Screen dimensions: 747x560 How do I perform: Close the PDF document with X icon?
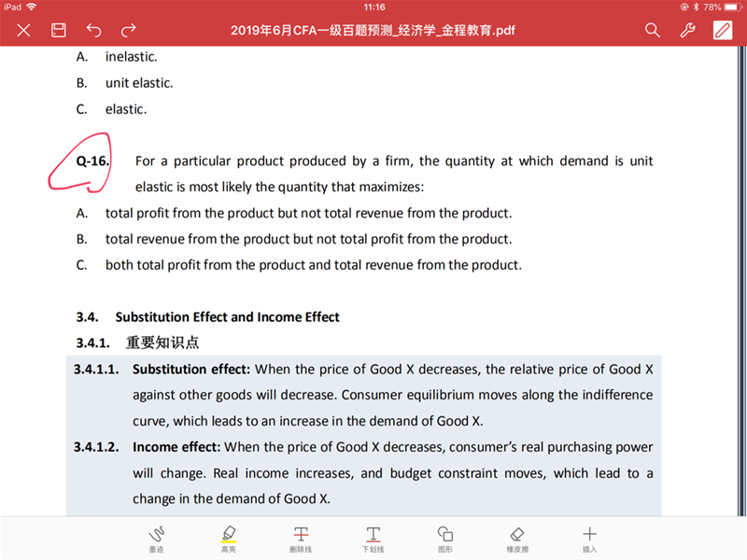[23, 31]
